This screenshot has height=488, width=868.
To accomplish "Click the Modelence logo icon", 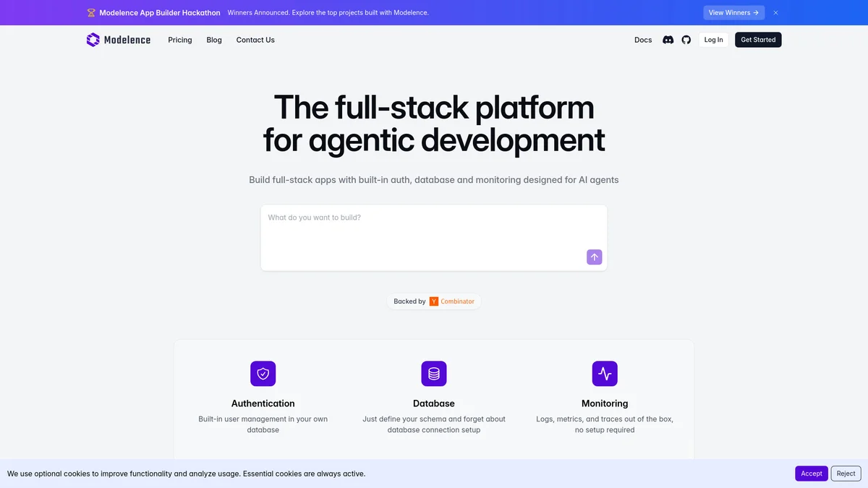I will (93, 40).
